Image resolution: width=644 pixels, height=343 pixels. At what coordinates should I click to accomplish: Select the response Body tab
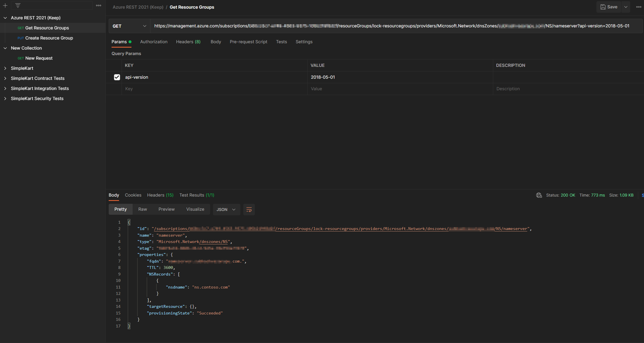(114, 195)
